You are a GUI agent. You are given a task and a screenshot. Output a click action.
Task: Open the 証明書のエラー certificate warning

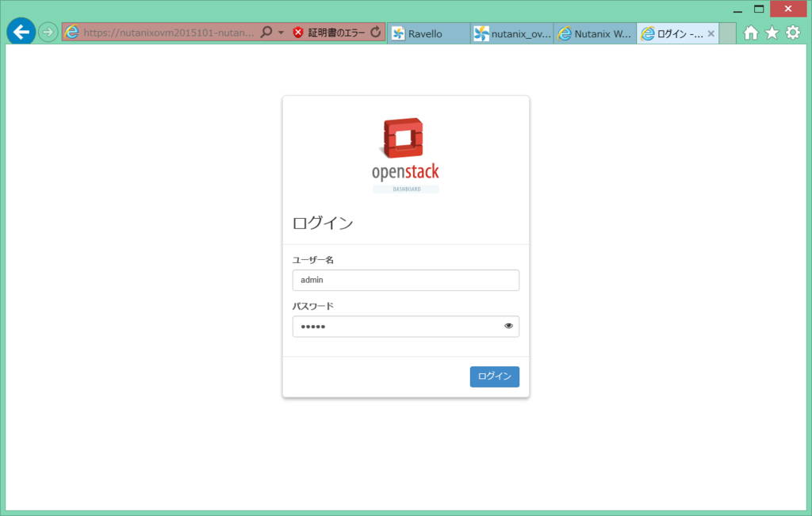pyautogui.click(x=336, y=32)
